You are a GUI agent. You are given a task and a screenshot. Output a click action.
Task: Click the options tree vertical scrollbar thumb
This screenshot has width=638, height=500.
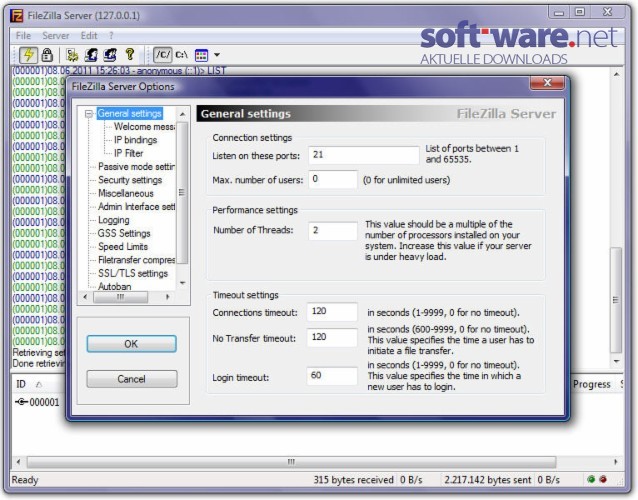(182, 193)
